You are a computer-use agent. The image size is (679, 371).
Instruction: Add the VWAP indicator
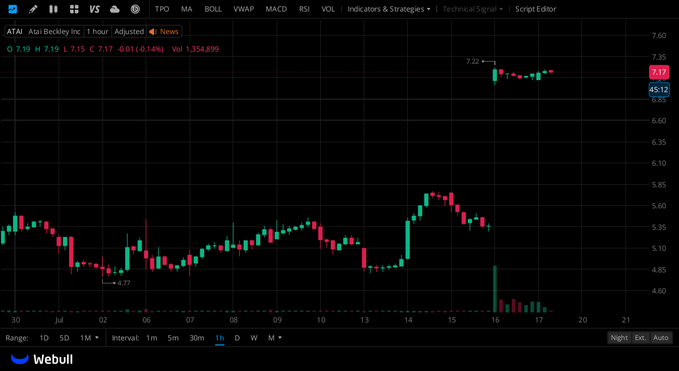(x=243, y=9)
